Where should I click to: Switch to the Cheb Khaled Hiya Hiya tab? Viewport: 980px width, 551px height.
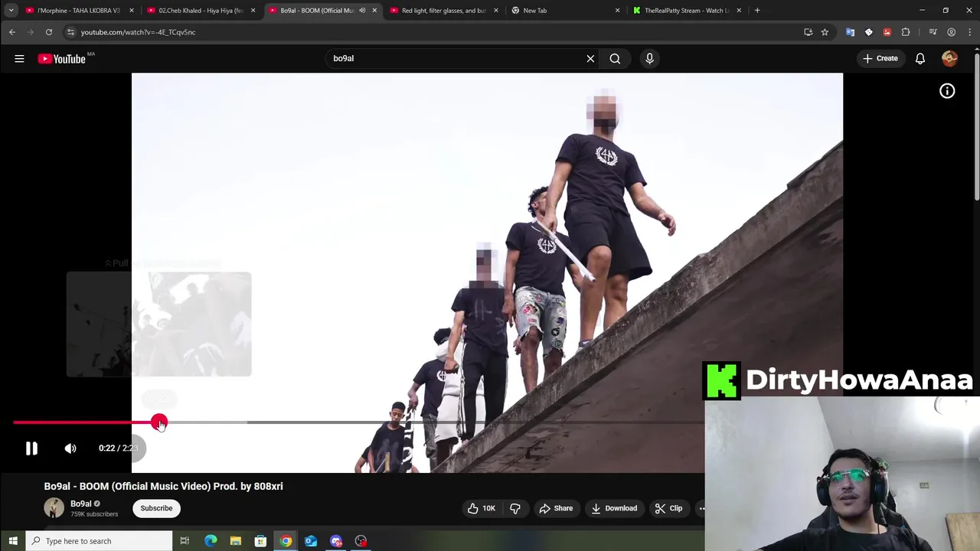click(x=201, y=11)
